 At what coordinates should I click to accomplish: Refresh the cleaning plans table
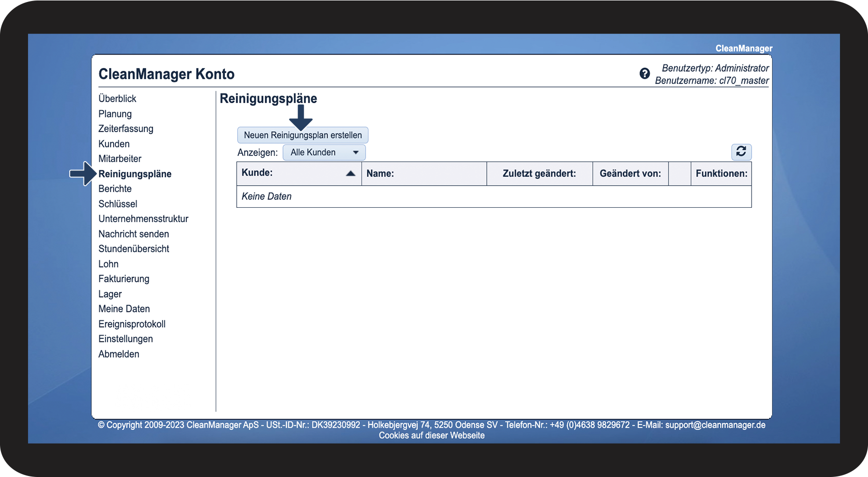coord(741,152)
